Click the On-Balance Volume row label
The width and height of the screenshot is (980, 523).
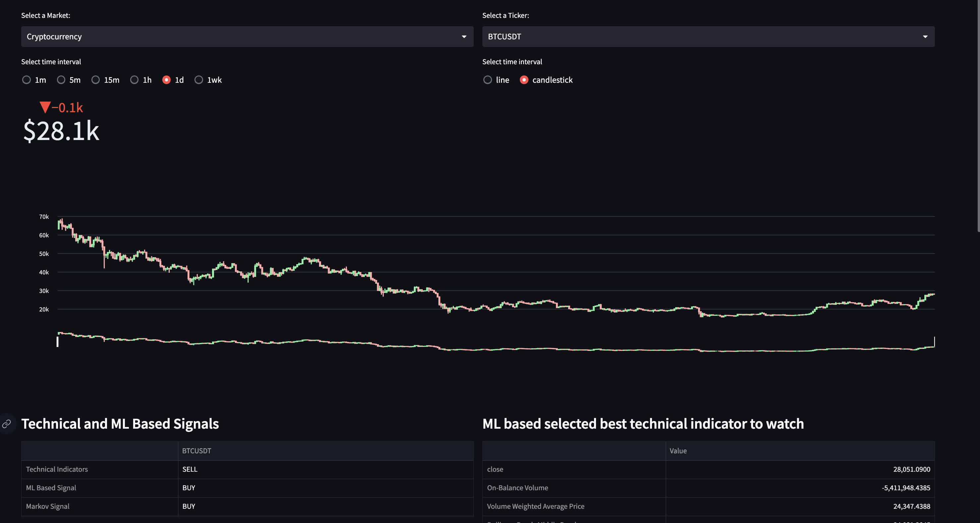click(x=517, y=488)
